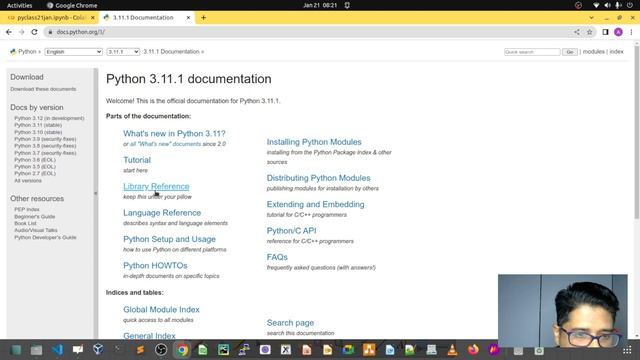Image resolution: width=640 pixels, height=360 pixels.
Task: Launch VS Code from the dock
Action: [58, 350]
